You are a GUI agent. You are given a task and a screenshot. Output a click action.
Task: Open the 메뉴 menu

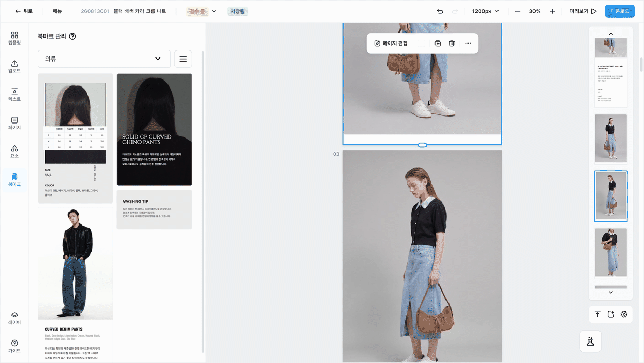click(x=57, y=11)
